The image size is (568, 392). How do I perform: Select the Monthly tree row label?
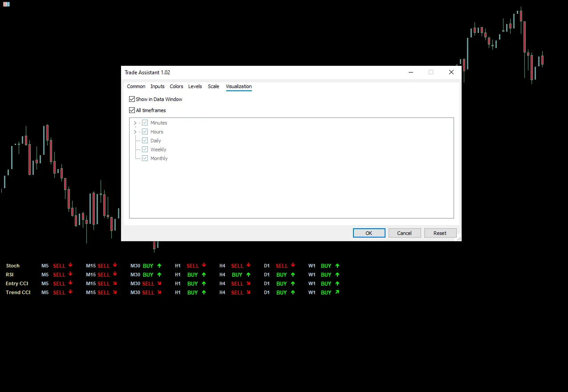coord(159,158)
